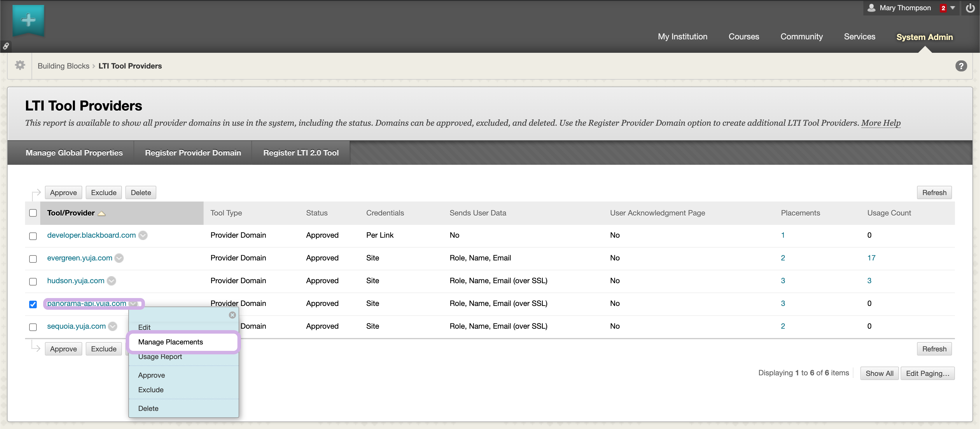The image size is (980, 429).
Task: Open the More Help link
Action: click(880, 123)
